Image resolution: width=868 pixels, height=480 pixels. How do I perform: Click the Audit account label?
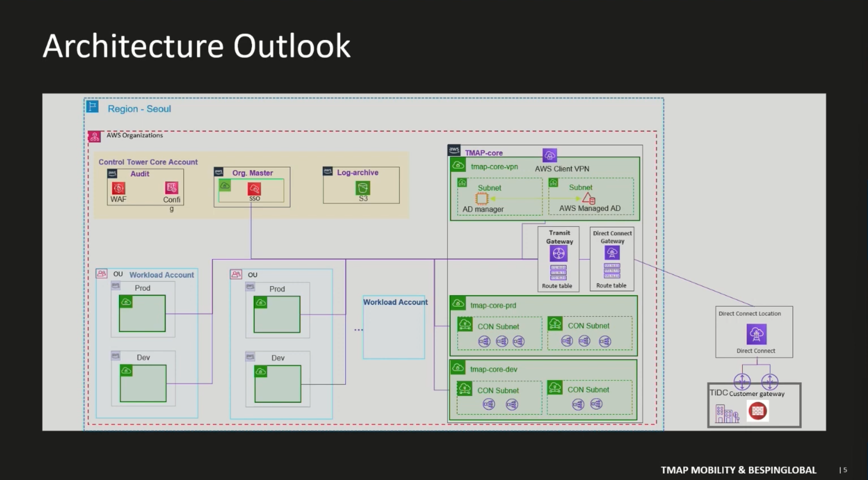(x=140, y=174)
